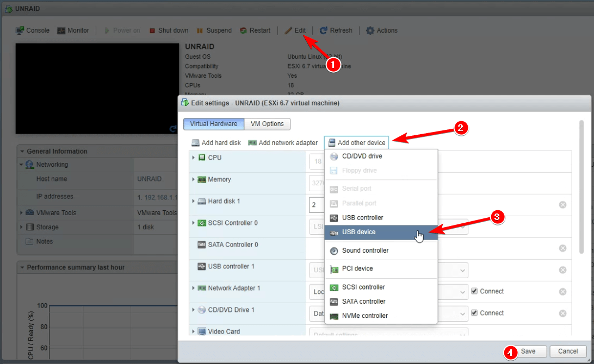Click the SATA Controller 0 icon
Screen dimensions: 594x364
(201, 244)
